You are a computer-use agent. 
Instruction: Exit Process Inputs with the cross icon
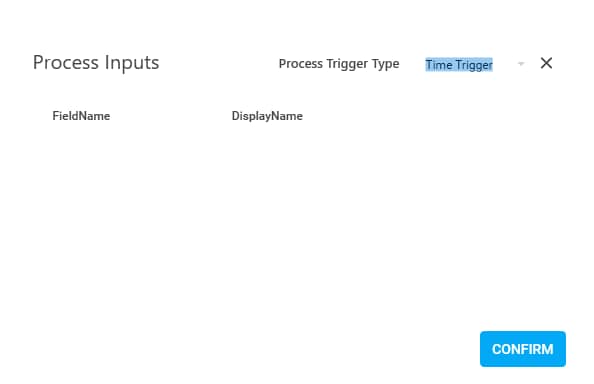546,63
